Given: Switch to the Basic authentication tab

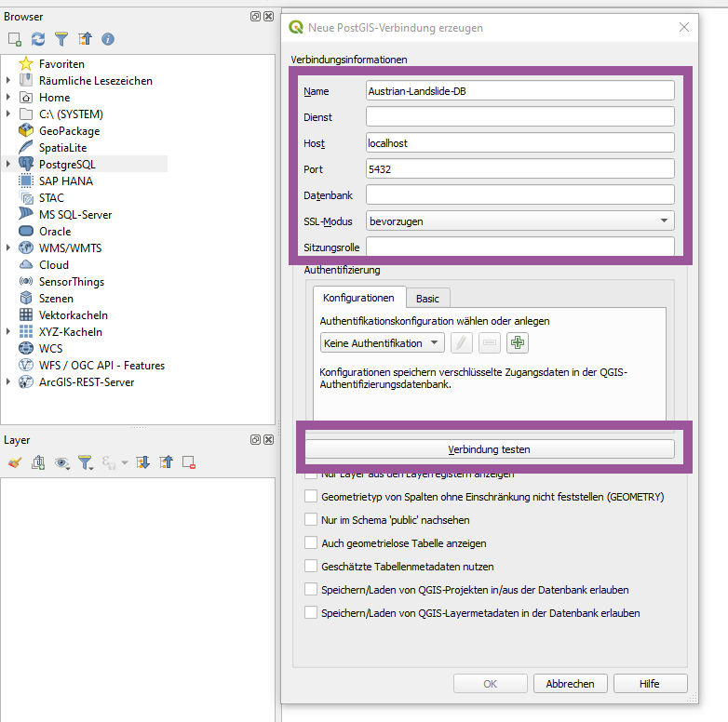Looking at the screenshot, I should click(427, 299).
